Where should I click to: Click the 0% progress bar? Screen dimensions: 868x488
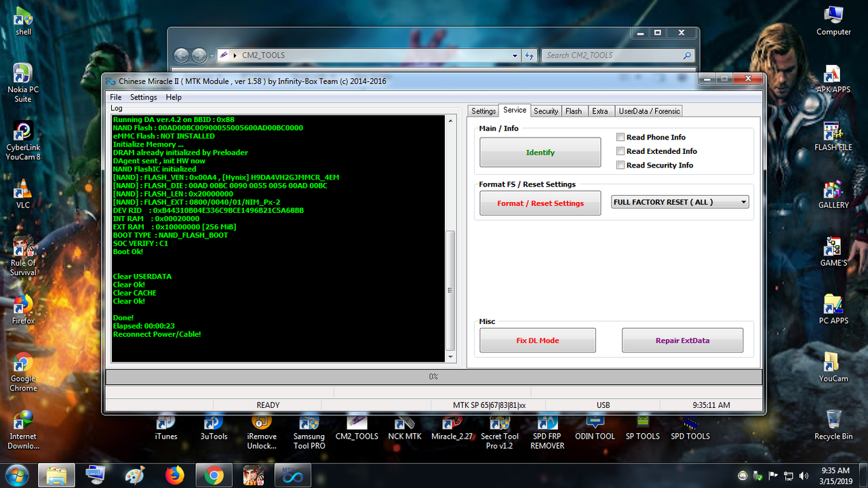tap(433, 376)
